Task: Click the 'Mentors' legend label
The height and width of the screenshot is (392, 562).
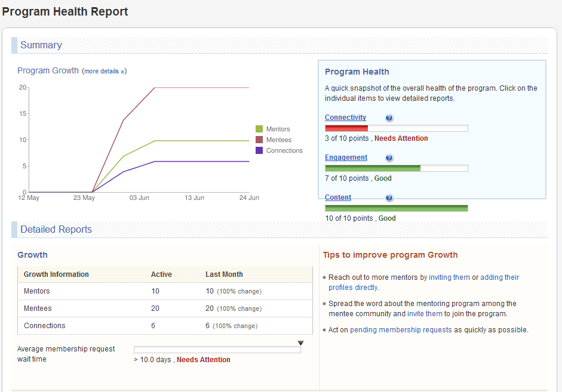Action: pos(278,129)
